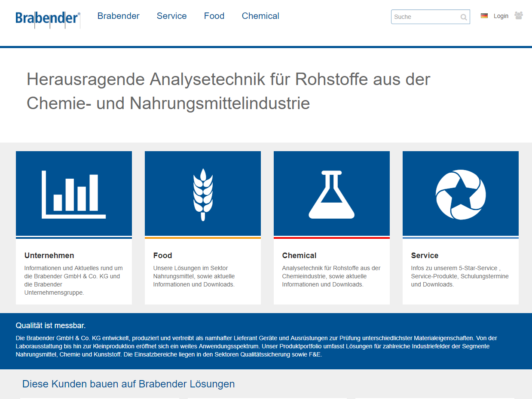
Task: Click the 5-Star-Service description text
Action: click(x=459, y=276)
